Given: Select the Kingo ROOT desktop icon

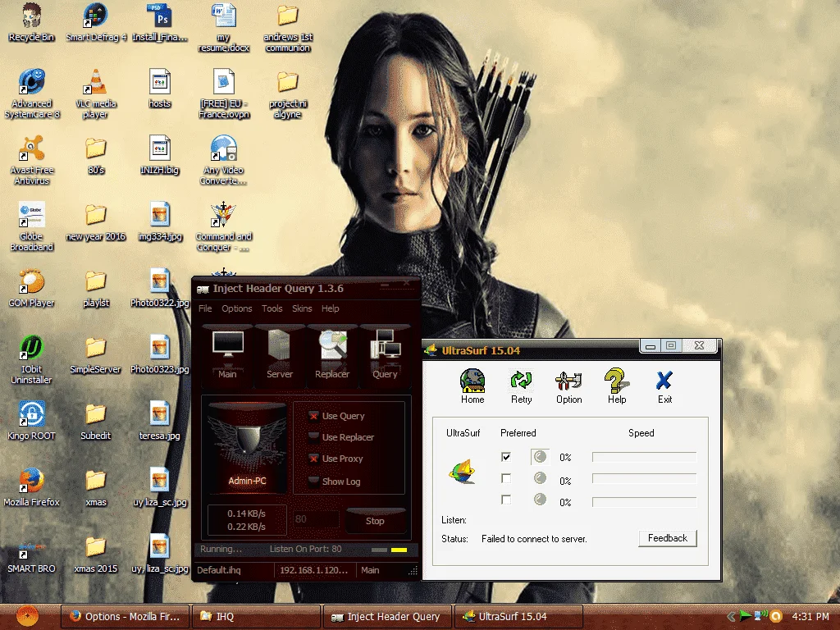Looking at the screenshot, I should [32, 421].
